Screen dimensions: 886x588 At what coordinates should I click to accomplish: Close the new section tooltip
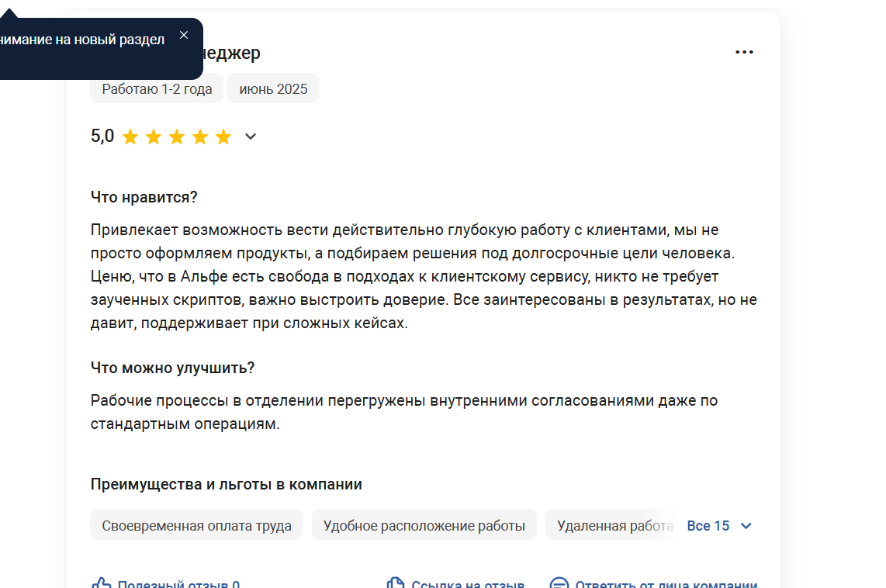(x=184, y=35)
